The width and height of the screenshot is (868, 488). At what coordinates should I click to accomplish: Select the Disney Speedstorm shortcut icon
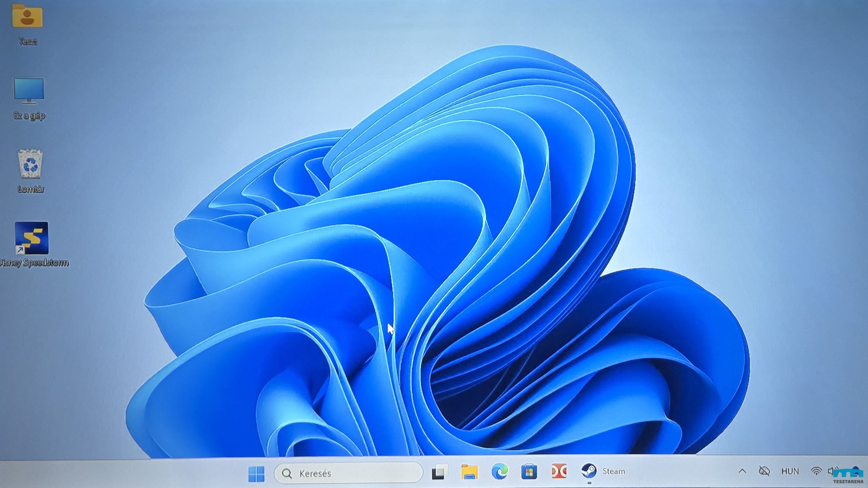(x=31, y=238)
